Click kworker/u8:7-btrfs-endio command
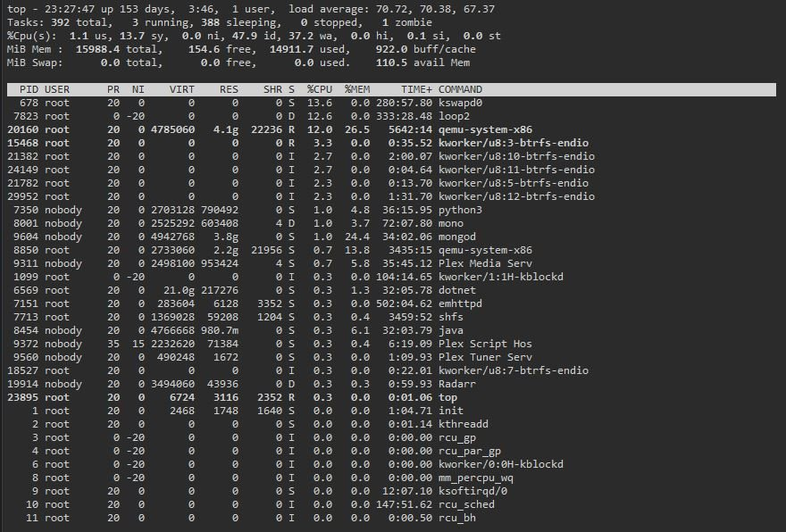The width and height of the screenshot is (786, 532). click(514, 370)
